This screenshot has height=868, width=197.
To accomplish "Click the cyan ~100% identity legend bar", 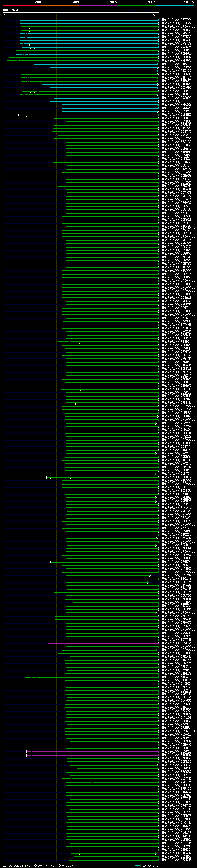I will pos(175,6).
